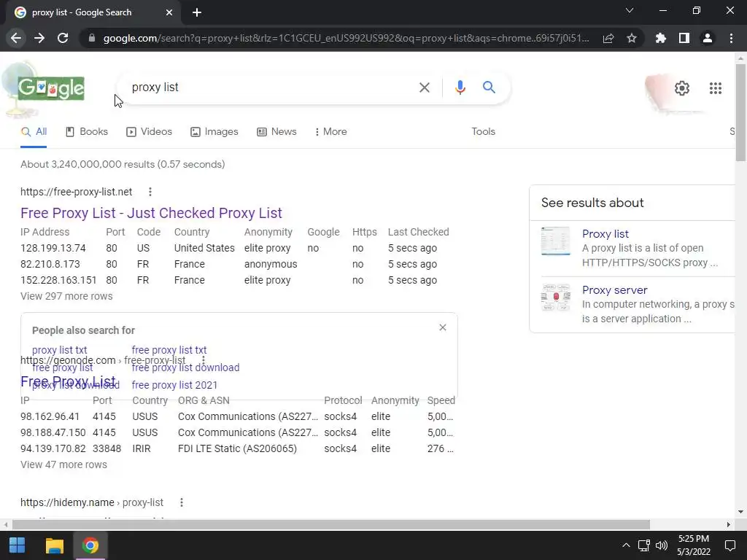
Task: Expand View 47 more rows
Action: tap(64, 464)
